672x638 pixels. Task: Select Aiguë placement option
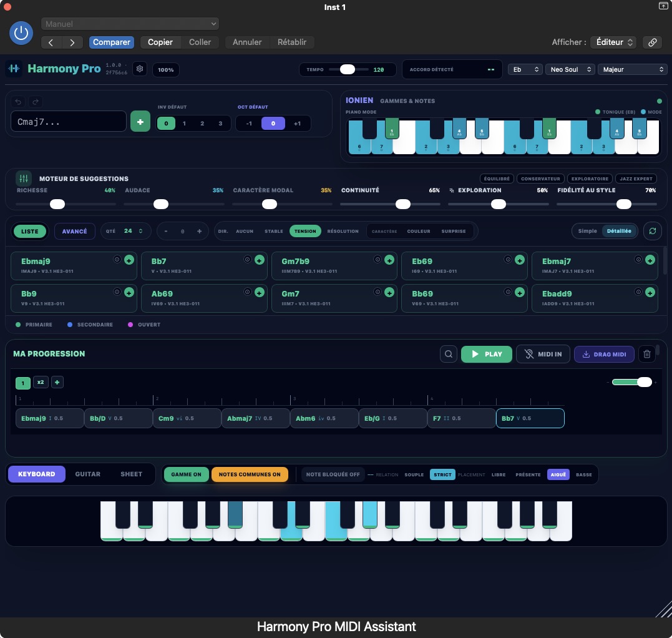[558, 474]
